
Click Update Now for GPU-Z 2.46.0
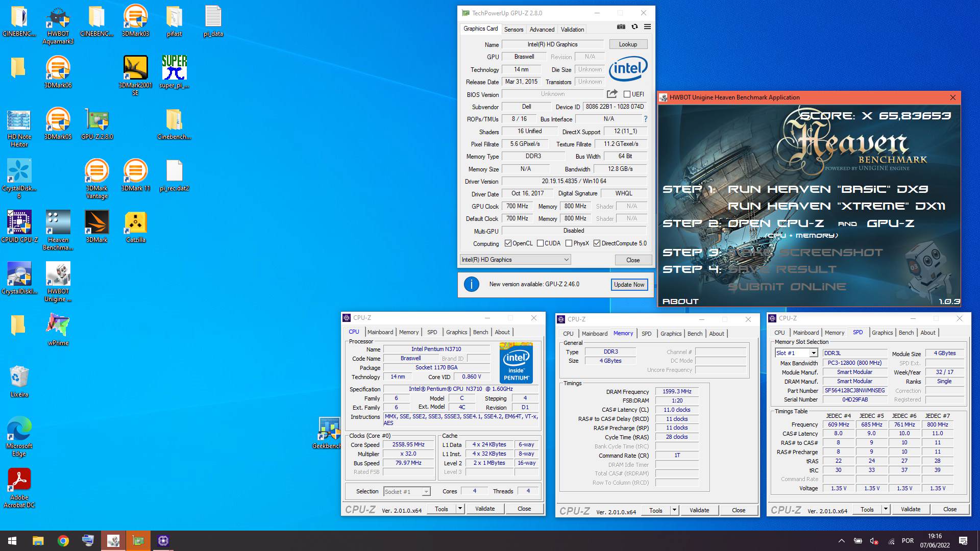point(629,285)
